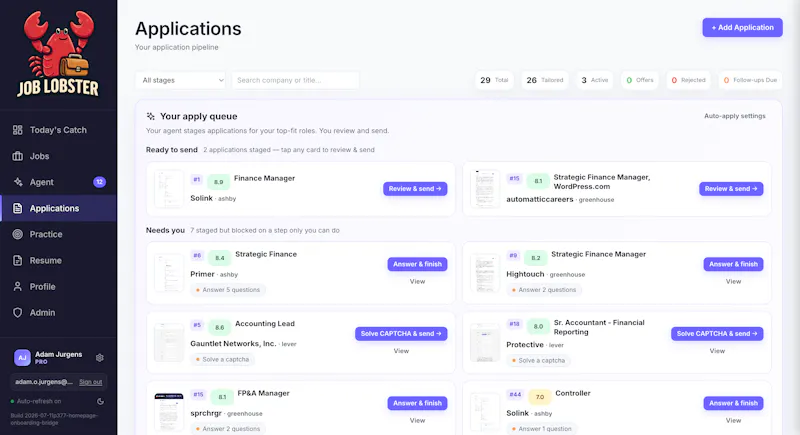
Task: Solve CAPTCHA & send for Gauntlet Networks
Action: click(401, 334)
